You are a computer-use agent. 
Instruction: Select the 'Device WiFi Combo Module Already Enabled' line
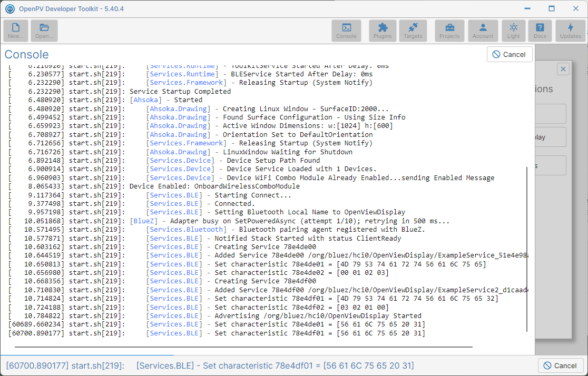251,178
